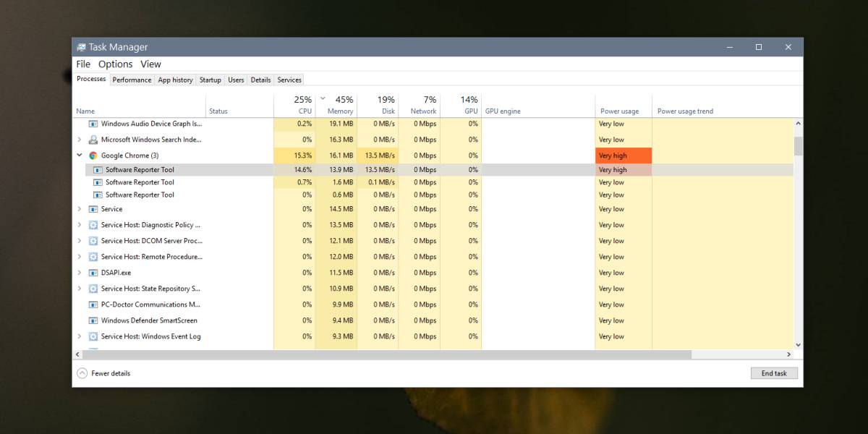The image size is (868, 434).
Task: Click the scroll right arrow
Action: (789, 354)
